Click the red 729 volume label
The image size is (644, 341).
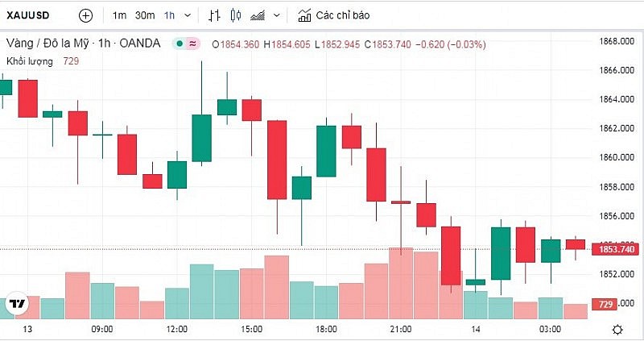coord(604,304)
